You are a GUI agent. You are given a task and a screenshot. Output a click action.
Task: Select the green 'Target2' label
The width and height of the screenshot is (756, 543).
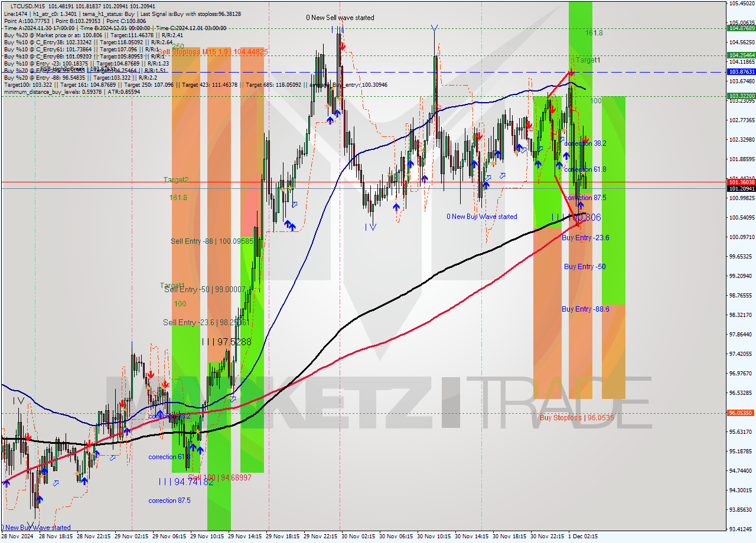point(176,179)
